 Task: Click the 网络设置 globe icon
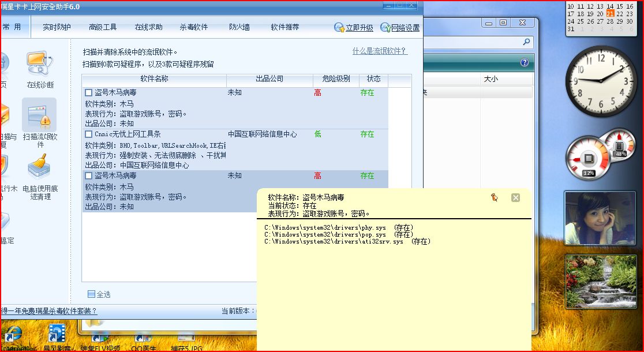coord(385,28)
